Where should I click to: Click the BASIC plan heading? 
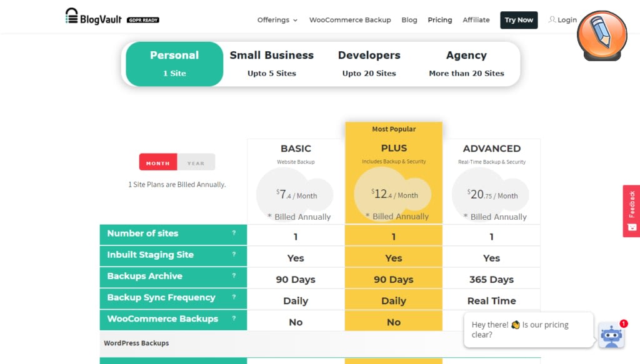[x=296, y=149]
